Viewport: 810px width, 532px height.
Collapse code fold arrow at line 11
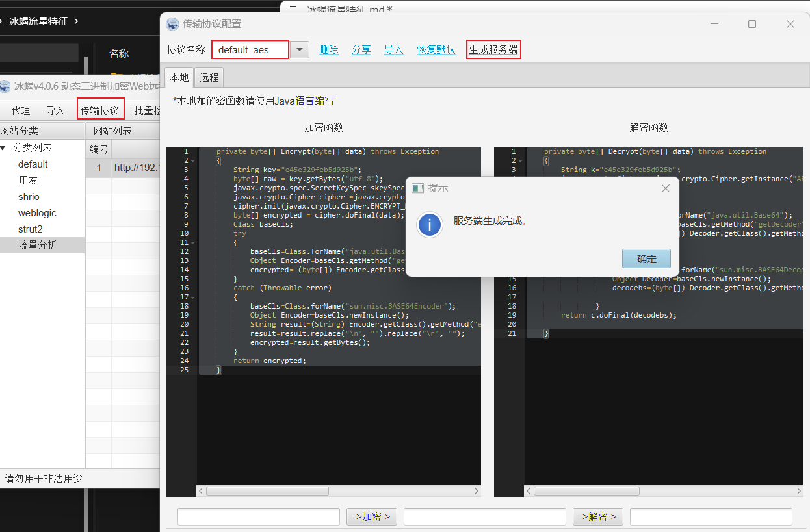[x=193, y=242]
